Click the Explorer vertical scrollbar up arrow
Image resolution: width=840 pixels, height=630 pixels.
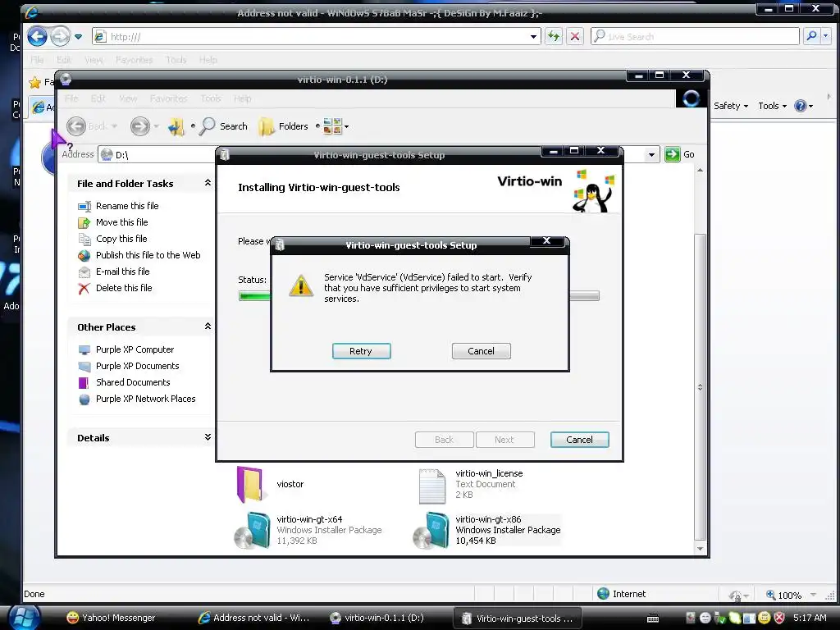coord(700,171)
